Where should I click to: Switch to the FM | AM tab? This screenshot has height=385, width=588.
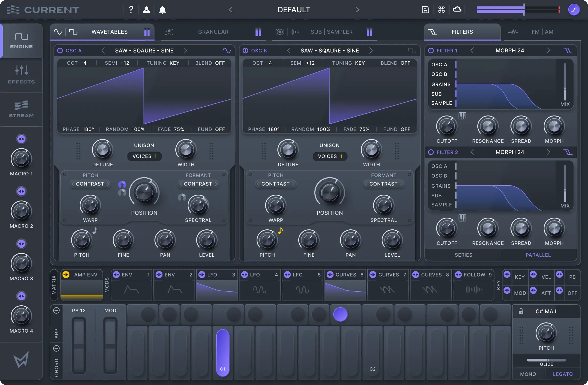[x=542, y=32]
